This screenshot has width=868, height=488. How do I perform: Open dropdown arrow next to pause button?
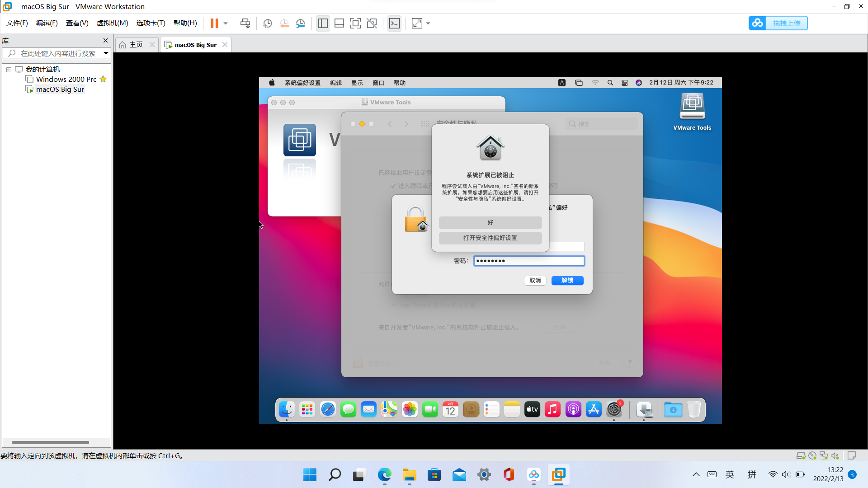coord(226,23)
